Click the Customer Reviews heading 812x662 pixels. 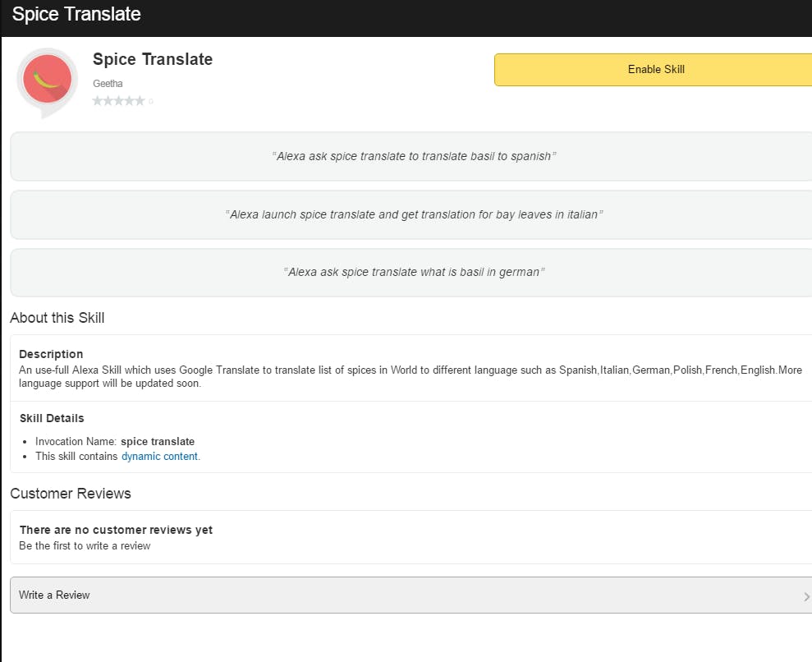pos(71,494)
